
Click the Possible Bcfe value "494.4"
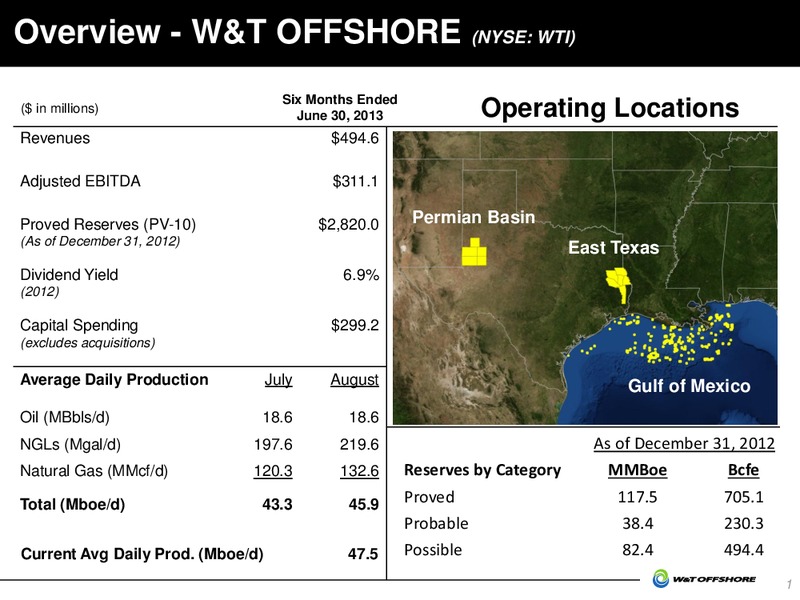coord(744,550)
